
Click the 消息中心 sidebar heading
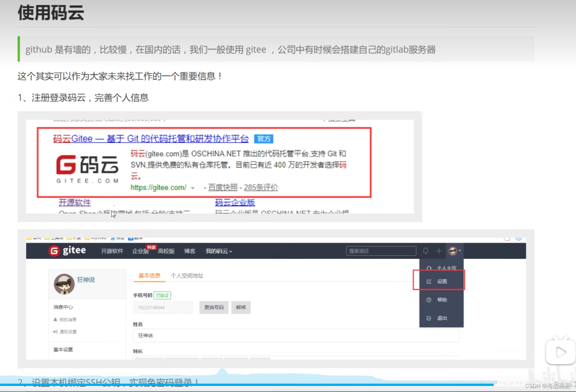(x=63, y=307)
